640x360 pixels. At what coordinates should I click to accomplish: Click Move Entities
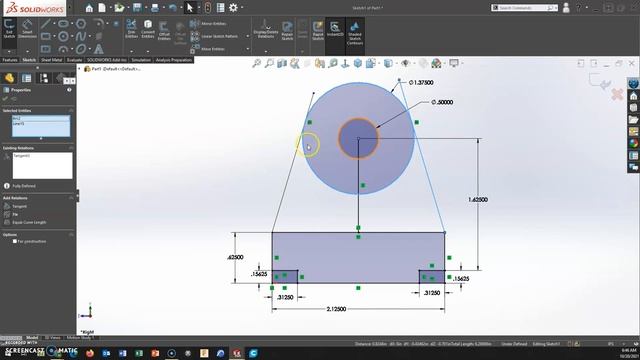[x=208, y=49]
